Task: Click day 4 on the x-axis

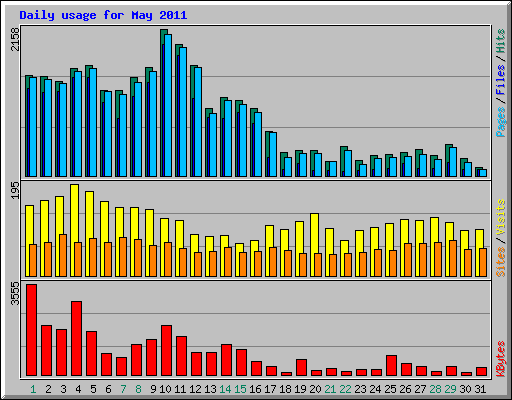Action: click(78, 389)
